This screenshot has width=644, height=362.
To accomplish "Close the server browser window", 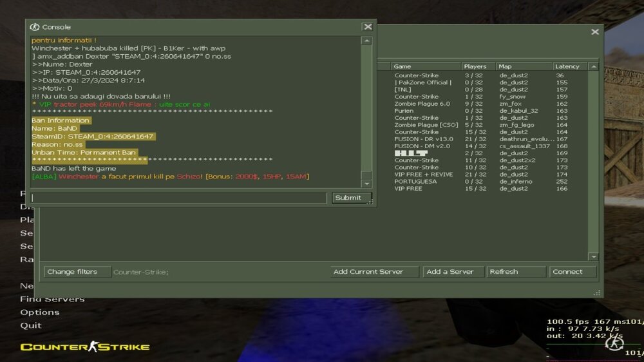I will pos(594,32).
